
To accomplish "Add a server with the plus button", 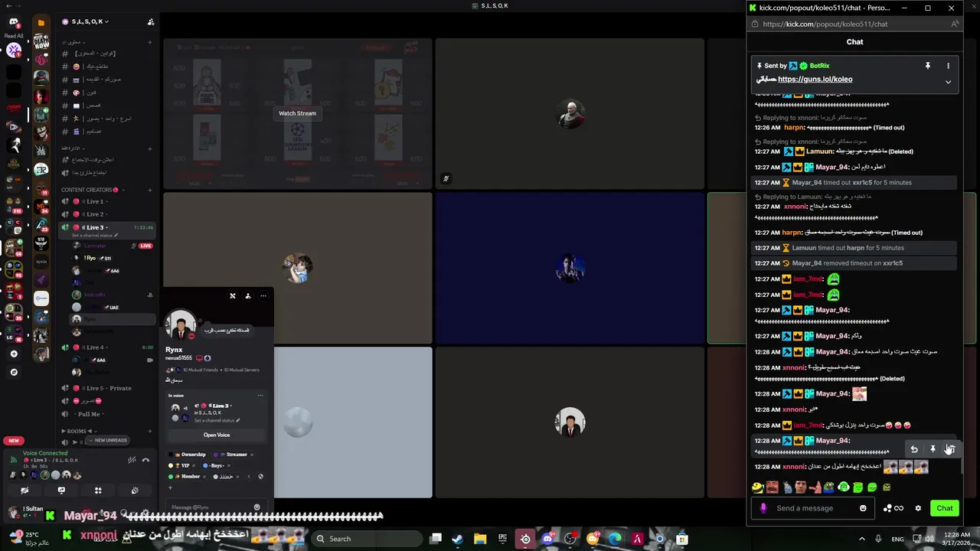I will coord(14,354).
